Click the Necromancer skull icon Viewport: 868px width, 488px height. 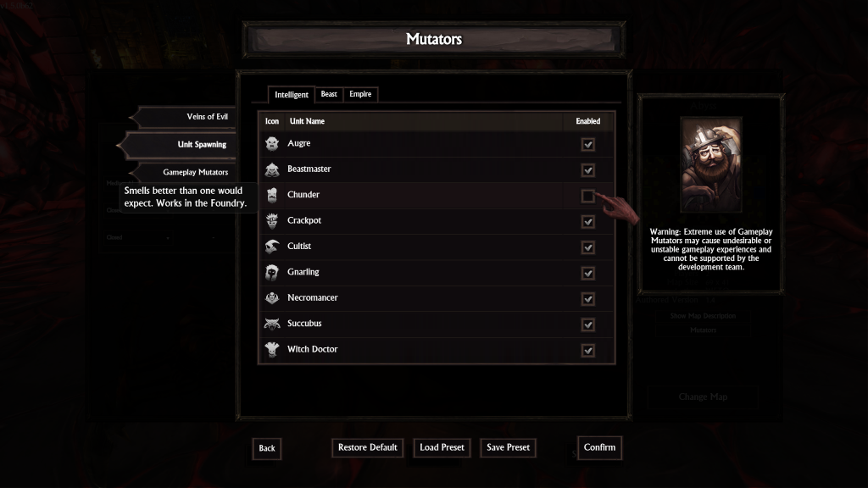point(272,298)
